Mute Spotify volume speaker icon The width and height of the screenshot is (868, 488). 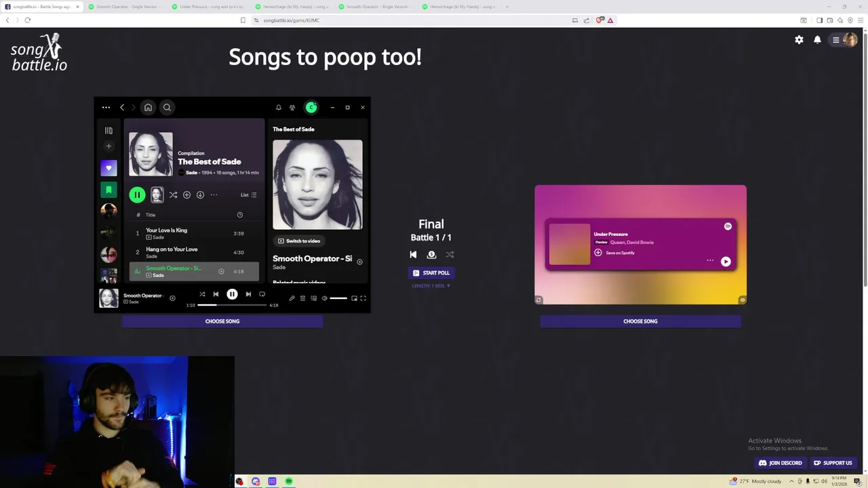pos(324,298)
